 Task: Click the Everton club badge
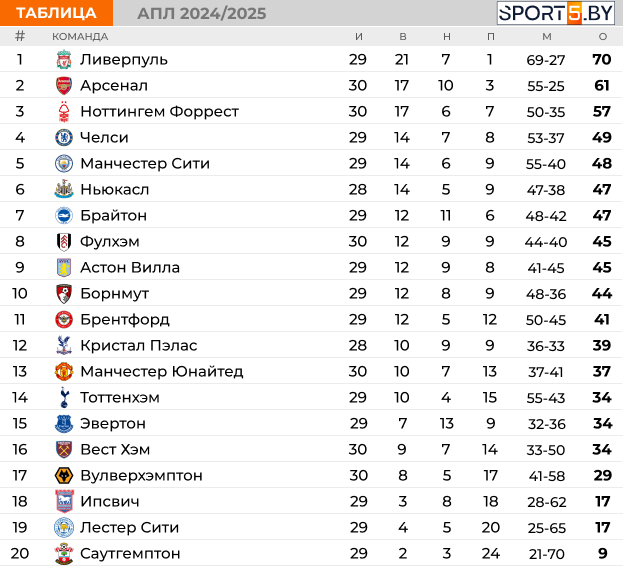pyautogui.click(x=64, y=423)
